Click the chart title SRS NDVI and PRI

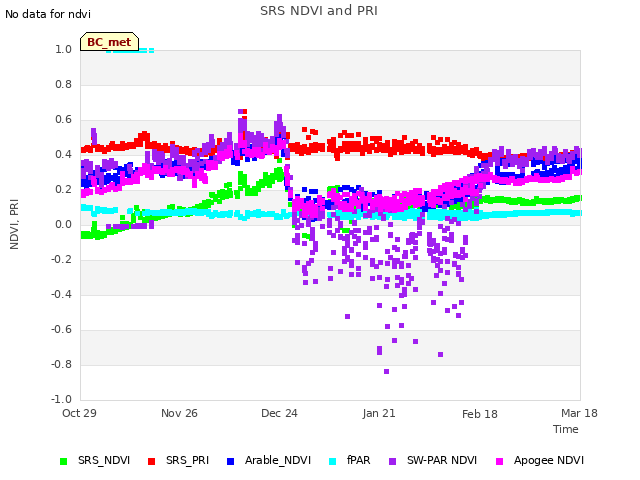pyautogui.click(x=319, y=10)
